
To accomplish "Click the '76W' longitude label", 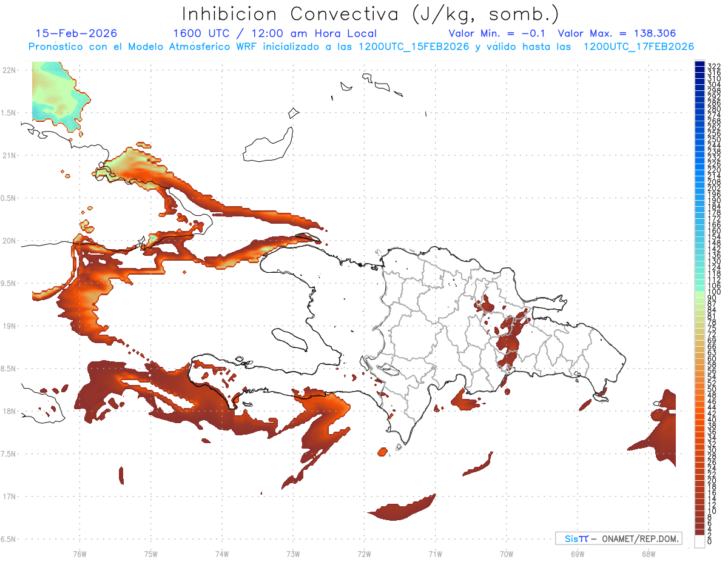I will 79,554.
